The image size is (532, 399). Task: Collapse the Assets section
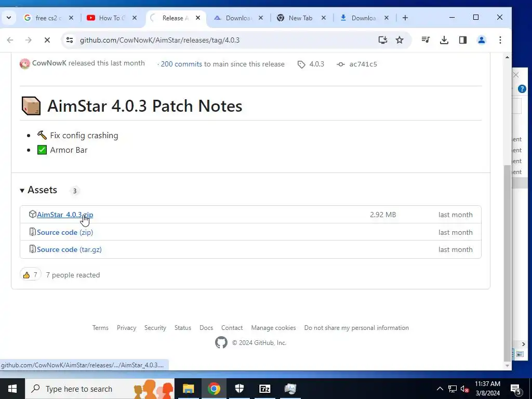(x=38, y=190)
